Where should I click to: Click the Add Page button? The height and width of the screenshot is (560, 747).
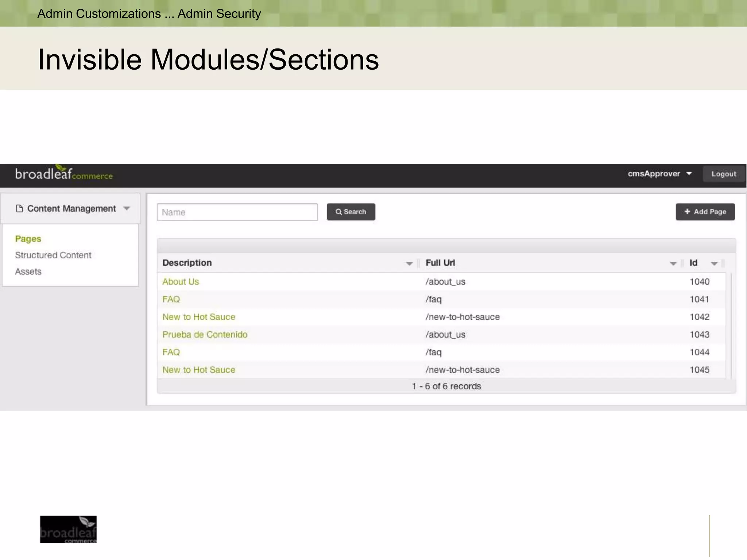(705, 212)
